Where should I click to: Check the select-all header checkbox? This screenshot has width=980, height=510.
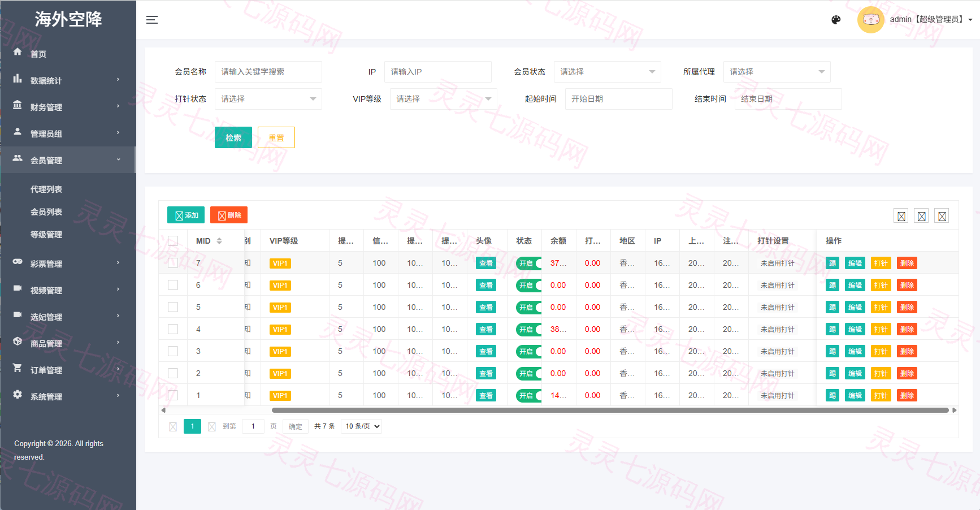tap(173, 241)
